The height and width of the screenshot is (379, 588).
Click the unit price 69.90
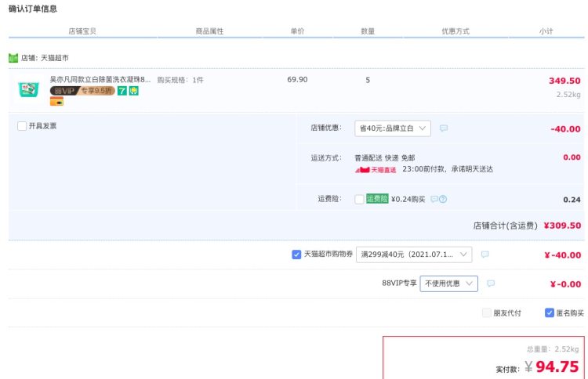click(x=297, y=80)
